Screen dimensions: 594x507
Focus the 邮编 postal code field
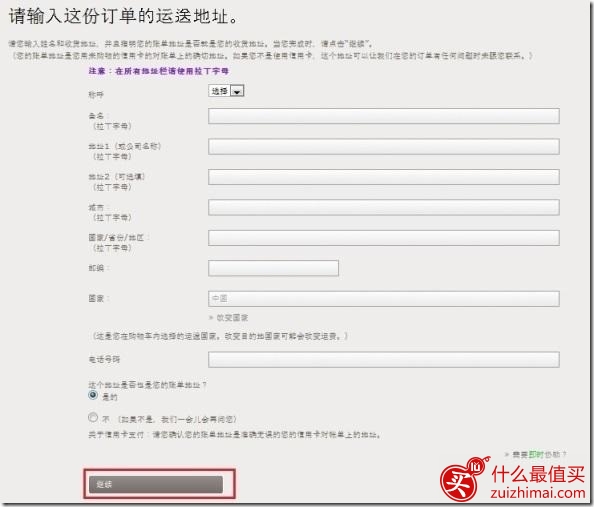pos(274,268)
